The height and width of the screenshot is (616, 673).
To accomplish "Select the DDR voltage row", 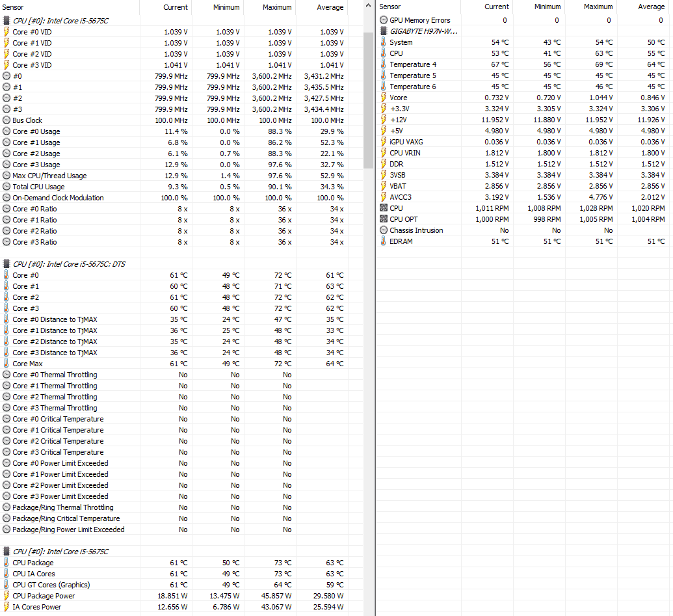I will (524, 164).
